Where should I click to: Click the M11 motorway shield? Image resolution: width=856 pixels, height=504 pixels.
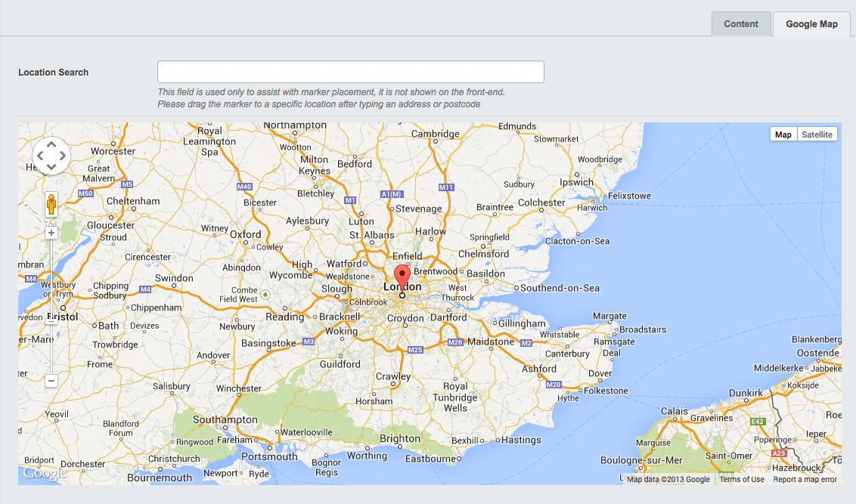(446, 187)
